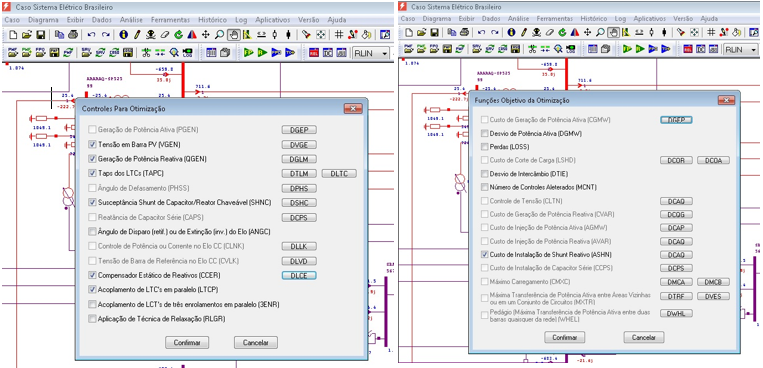Click the grid hash icon in left window's toolbar
The height and width of the screenshot is (368, 763).
pos(339,35)
